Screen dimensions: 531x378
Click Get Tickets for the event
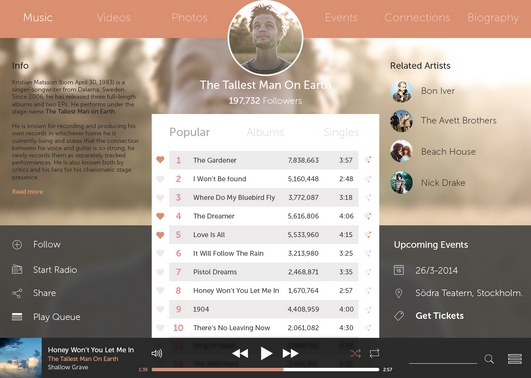click(440, 316)
